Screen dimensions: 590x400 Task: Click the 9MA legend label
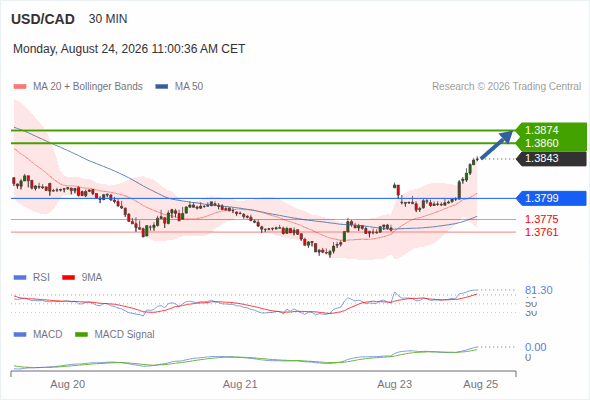click(x=92, y=278)
